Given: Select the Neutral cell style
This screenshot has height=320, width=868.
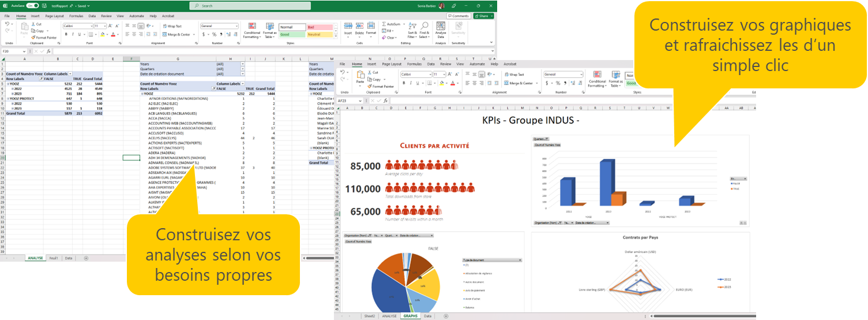Looking at the screenshot, I should (x=320, y=35).
